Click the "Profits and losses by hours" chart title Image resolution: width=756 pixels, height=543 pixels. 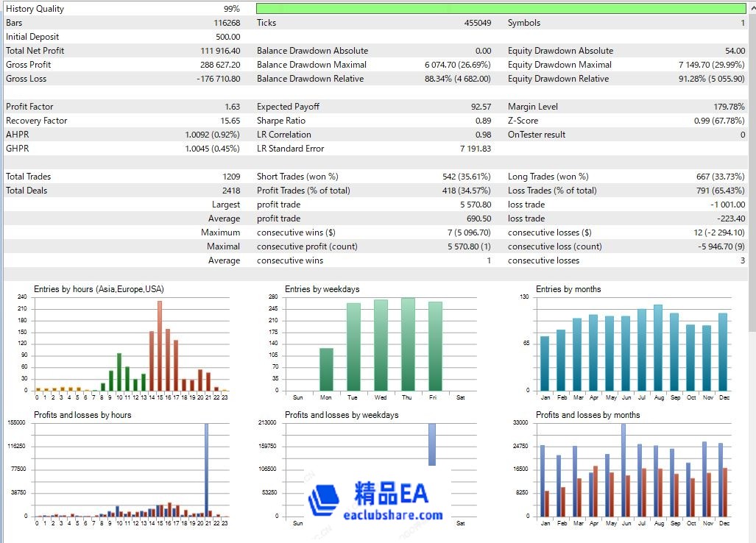pos(82,415)
